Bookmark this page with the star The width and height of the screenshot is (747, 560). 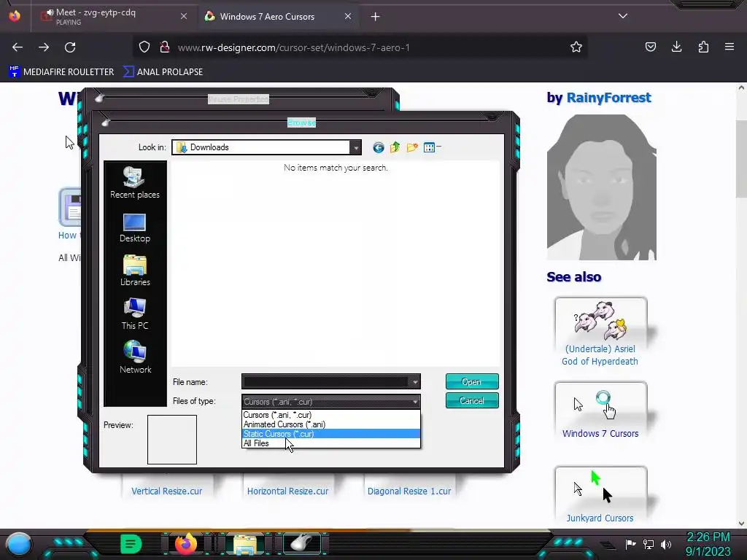click(576, 47)
